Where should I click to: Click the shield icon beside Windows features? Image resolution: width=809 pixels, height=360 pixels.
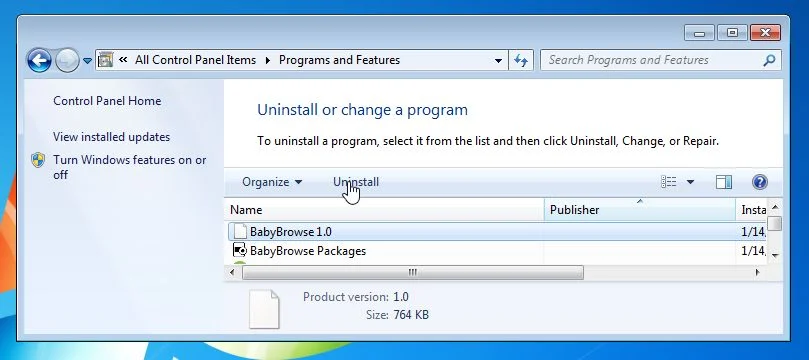[38, 160]
